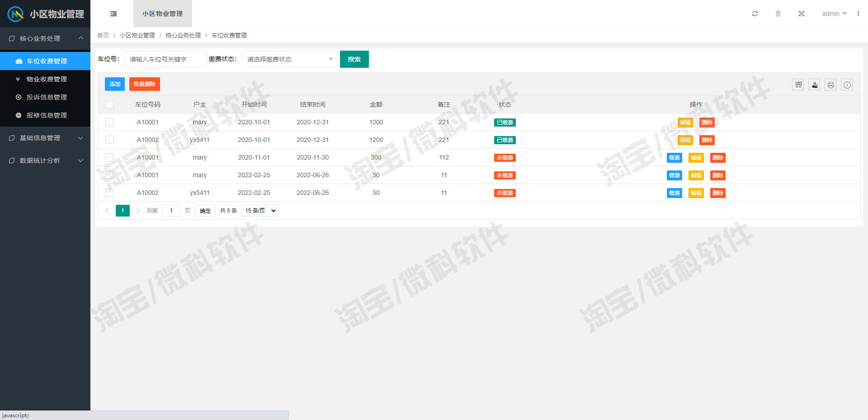Click 编辑 for A10001 2022-02-25 row
Screen dimensions: 868x420
tap(696, 175)
